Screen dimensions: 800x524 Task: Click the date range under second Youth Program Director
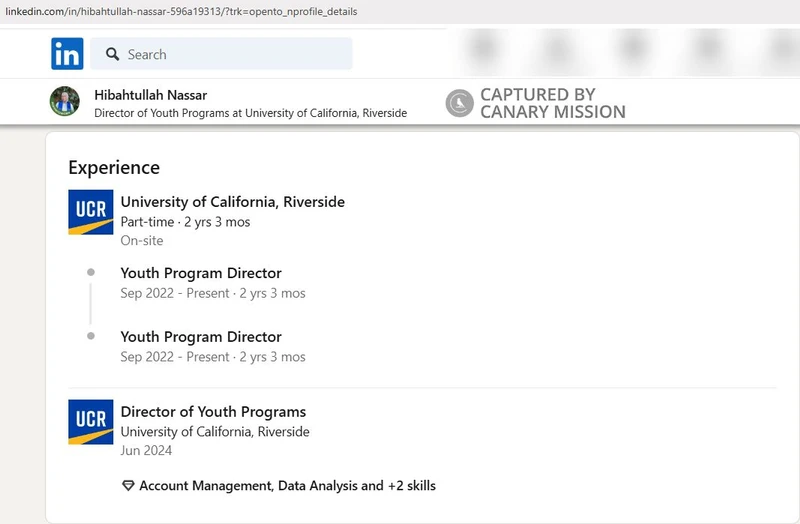point(213,357)
